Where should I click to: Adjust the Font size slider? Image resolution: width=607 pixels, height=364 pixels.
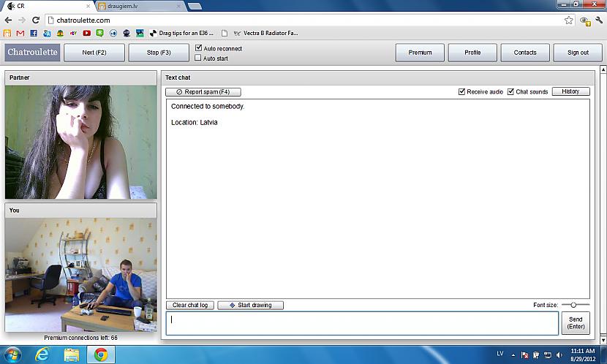click(x=573, y=305)
